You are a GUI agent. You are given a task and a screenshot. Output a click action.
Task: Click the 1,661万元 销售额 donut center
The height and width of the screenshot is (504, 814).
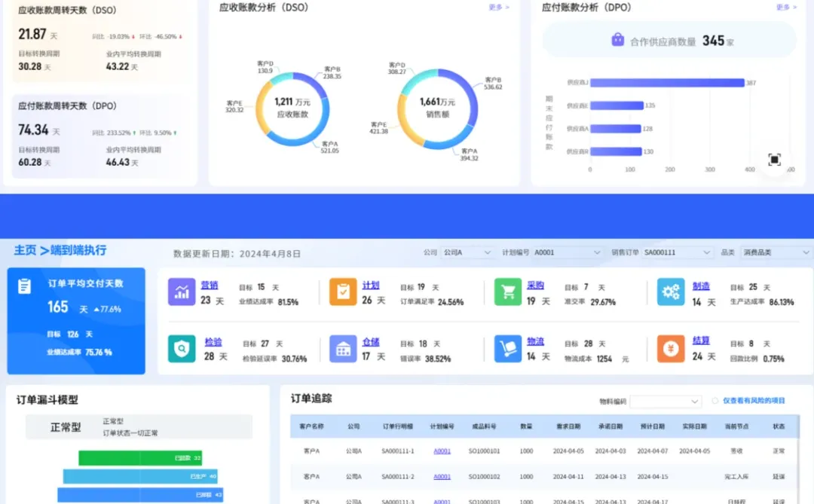(x=437, y=108)
